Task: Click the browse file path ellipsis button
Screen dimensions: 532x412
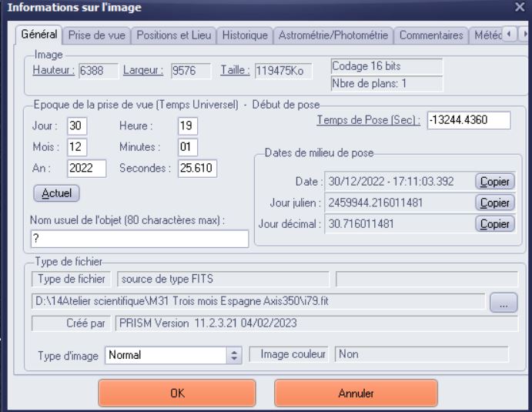Action: pos(503,303)
